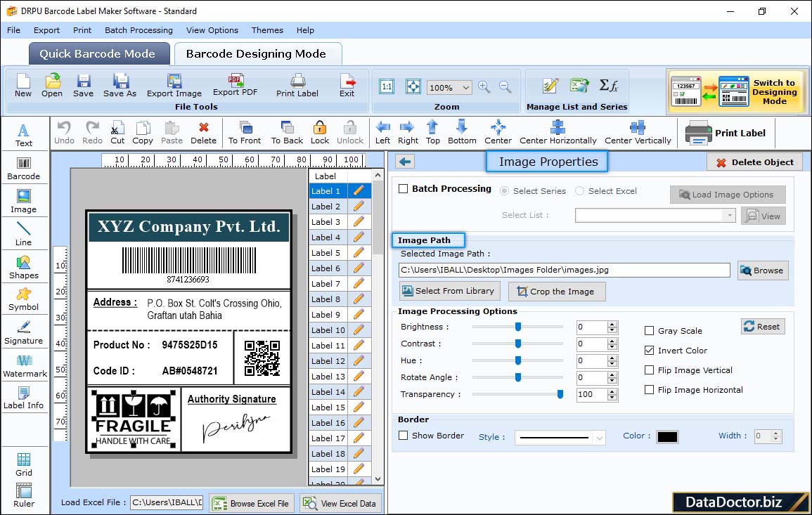Increase Rotate Angle with up arrow
The width and height of the screenshot is (812, 515).
click(612, 374)
